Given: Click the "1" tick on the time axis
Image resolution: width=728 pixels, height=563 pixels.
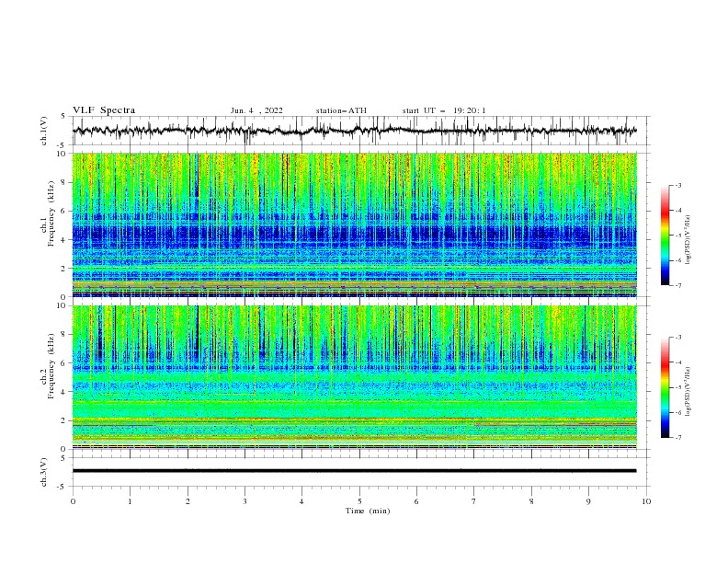Looking at the screenshot, I should (x=130, y=501).
